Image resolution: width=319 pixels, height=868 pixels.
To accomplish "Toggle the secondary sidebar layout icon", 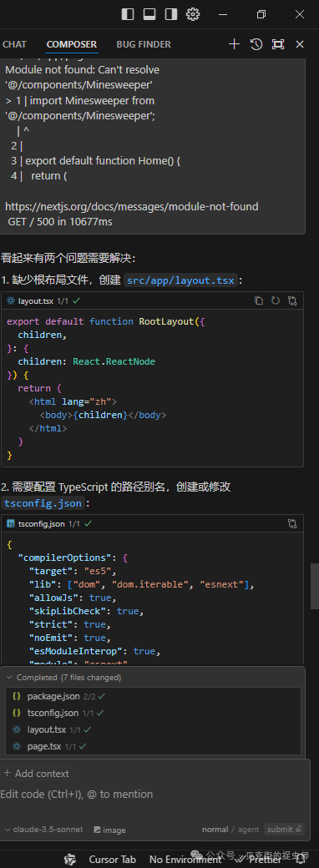I will (x=171, y=14).
